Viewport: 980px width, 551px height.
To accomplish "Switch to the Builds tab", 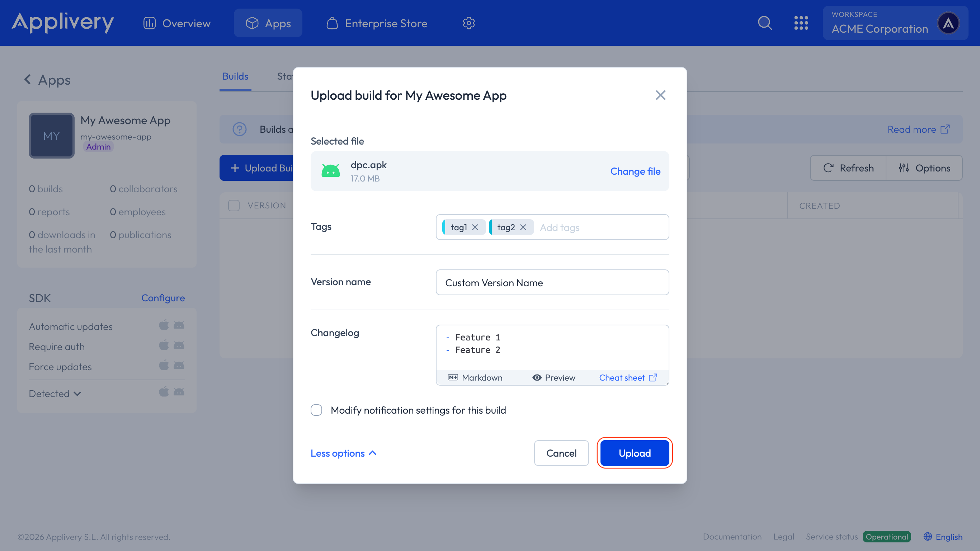I will click(x=235, y=76).
